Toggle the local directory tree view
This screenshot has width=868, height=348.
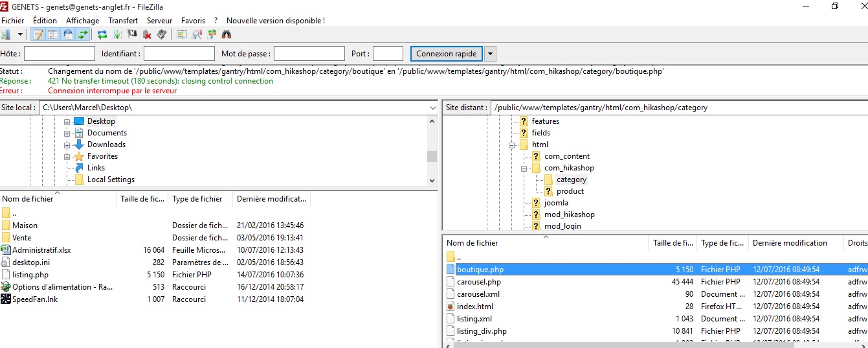(53, 34)
